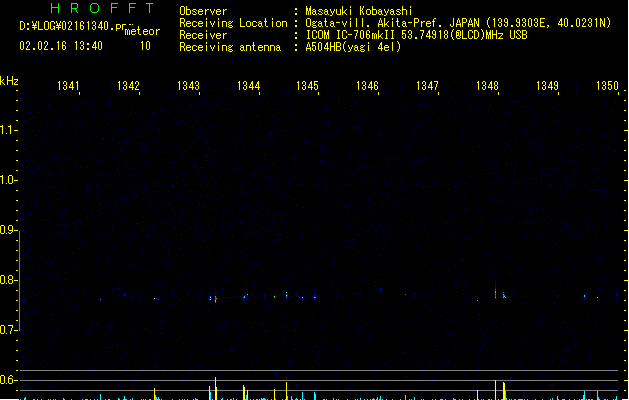Image resolution: width=629 pixels, height=400 pixels.
Task: Click the kHz axis unit label
Action: point(9,81)
